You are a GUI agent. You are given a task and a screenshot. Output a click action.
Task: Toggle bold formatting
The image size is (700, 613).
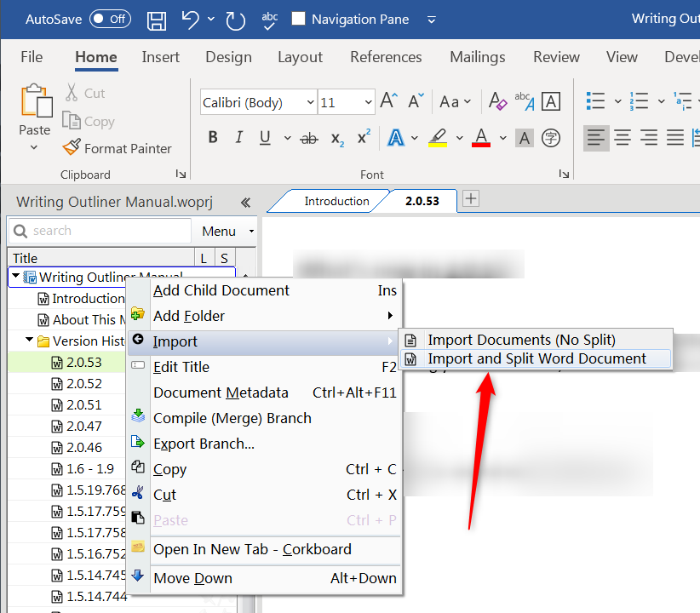(x=213, y=138)
